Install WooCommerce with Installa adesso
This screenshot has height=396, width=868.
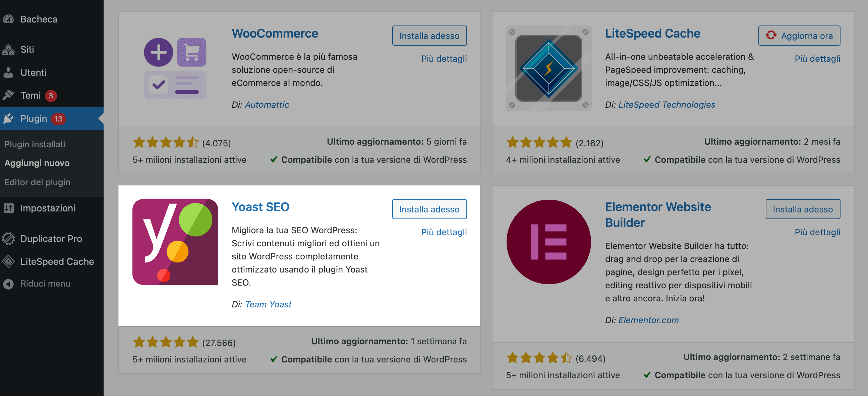429,36
